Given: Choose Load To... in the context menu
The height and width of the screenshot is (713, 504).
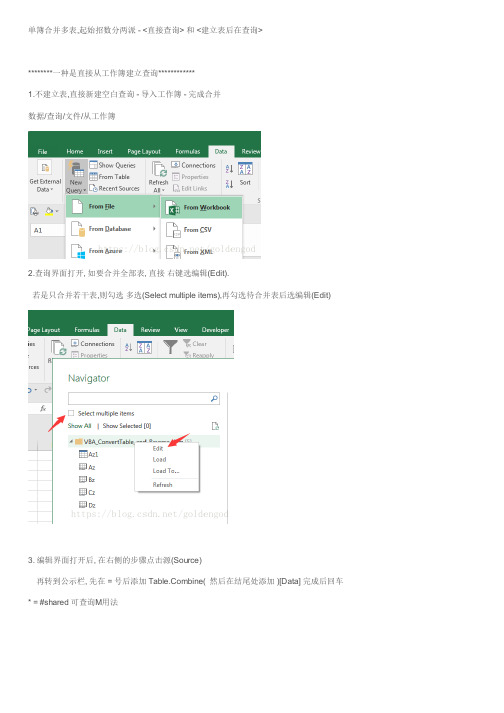Looking at the screenshot, I should tap(167, 471).
